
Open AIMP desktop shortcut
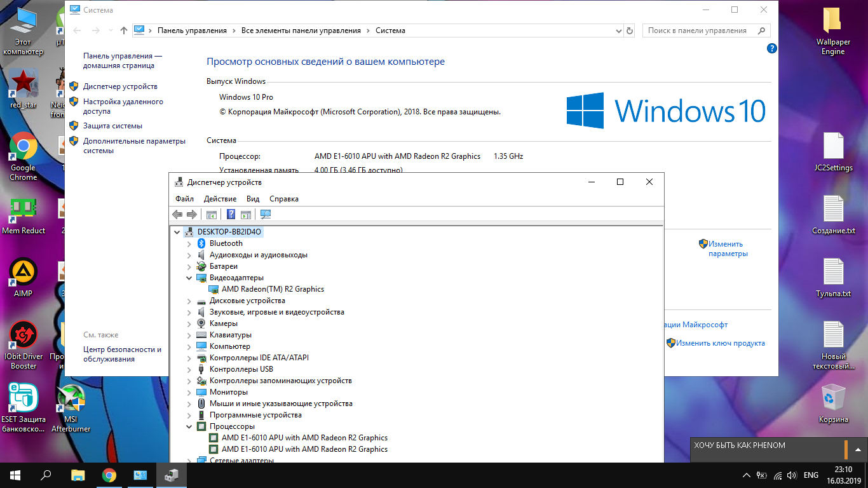coord(24,278)
